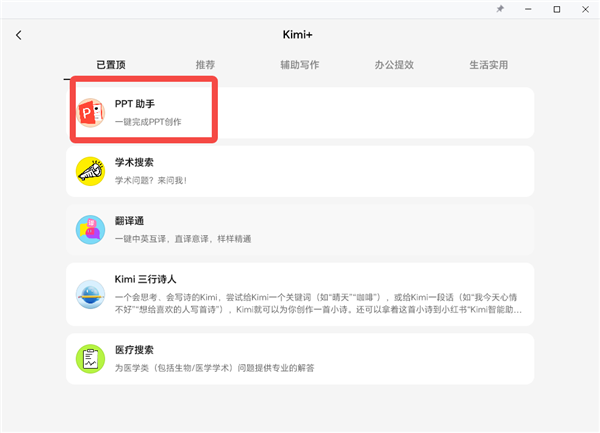This screenshot has width=600, height=433.
Task: Go back using the arrow icon
Action: (x=19, y=36)
